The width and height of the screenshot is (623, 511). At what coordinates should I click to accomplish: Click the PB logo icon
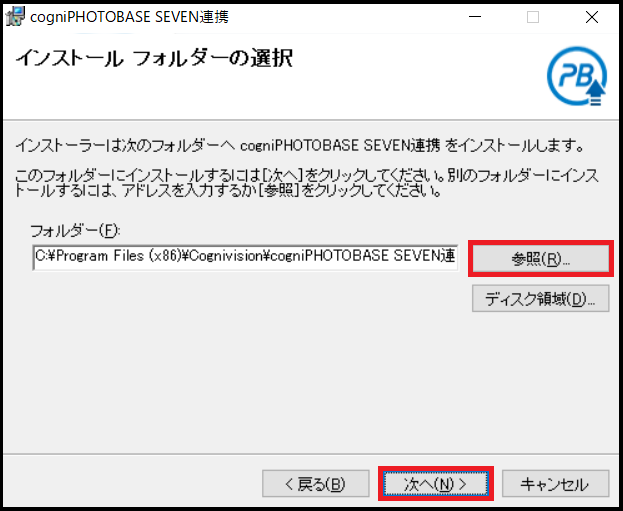[577, 76]
